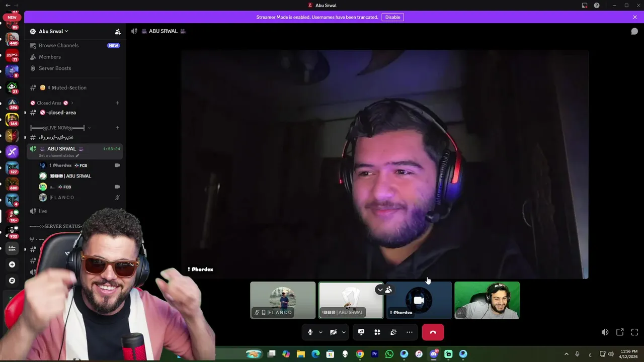Screen dimensions: 644x362
Task: Open more call options ellipsis
Action: pyautogui.click(x=410, y=332)
